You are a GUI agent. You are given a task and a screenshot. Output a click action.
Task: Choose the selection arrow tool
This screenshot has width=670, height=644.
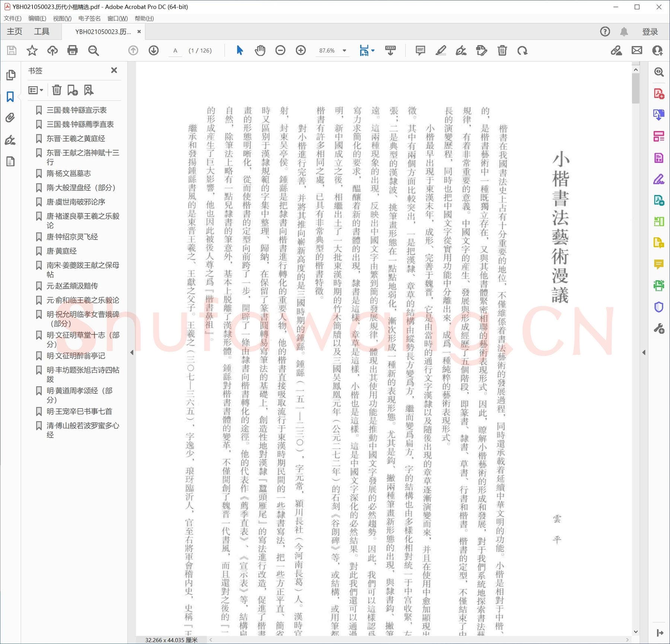[x=240, y=50]
